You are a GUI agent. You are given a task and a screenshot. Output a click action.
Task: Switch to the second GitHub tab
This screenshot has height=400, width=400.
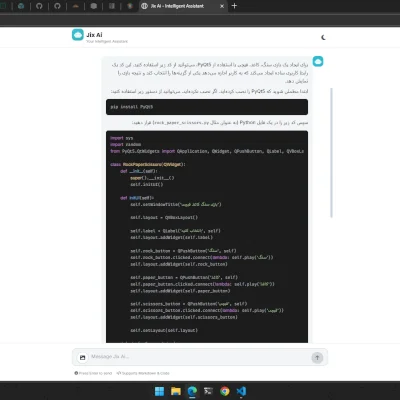click(57, 6)
